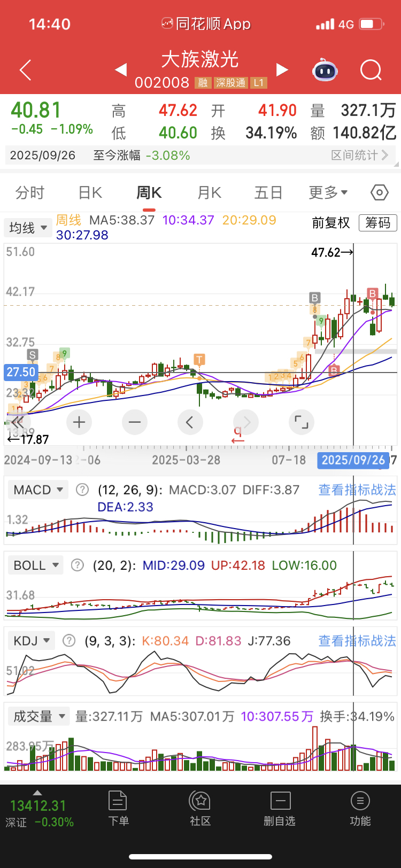
Task: Open the 更多 periods dropdown
Action: [x=328, y=192]
